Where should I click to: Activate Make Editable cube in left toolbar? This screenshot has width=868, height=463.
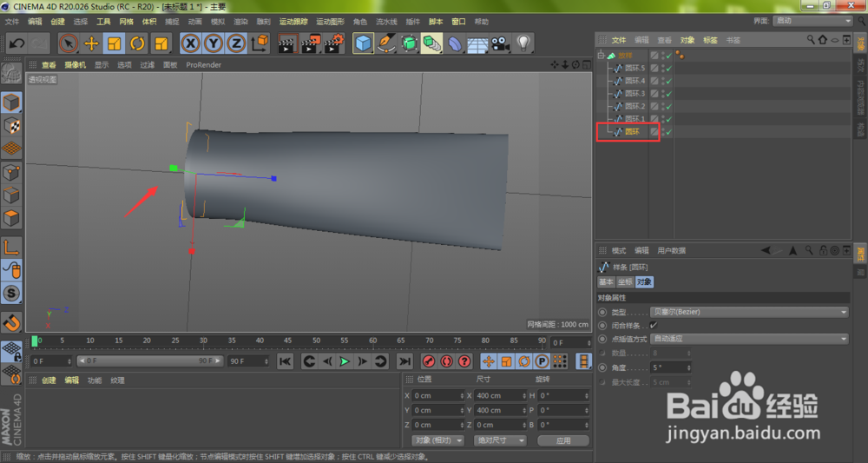[11, 103]
